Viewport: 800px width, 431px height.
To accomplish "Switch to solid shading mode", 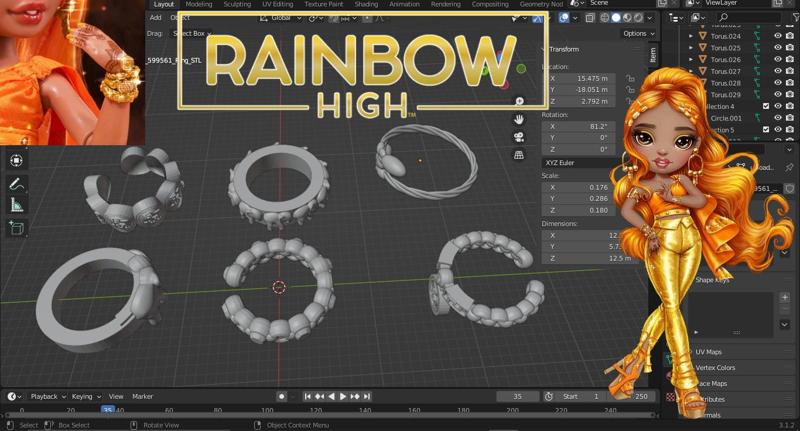I will coord(616,18).
